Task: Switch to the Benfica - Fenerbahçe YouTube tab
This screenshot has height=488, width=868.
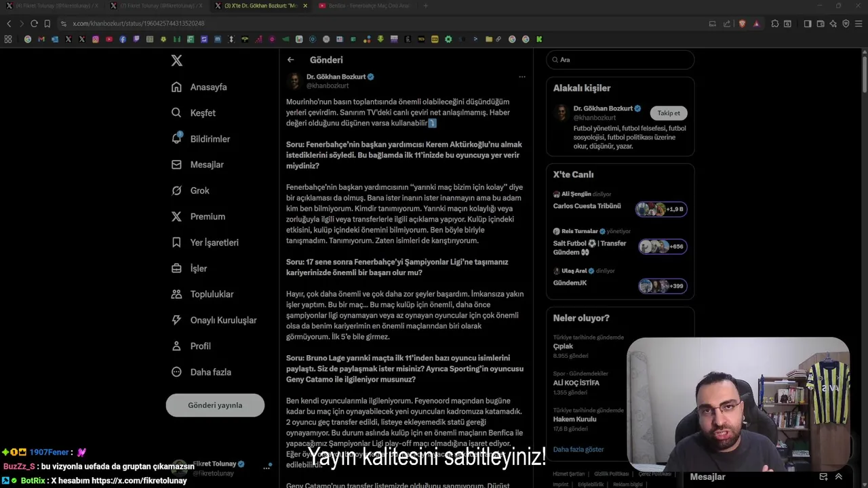Action: [x=365, y=5]
